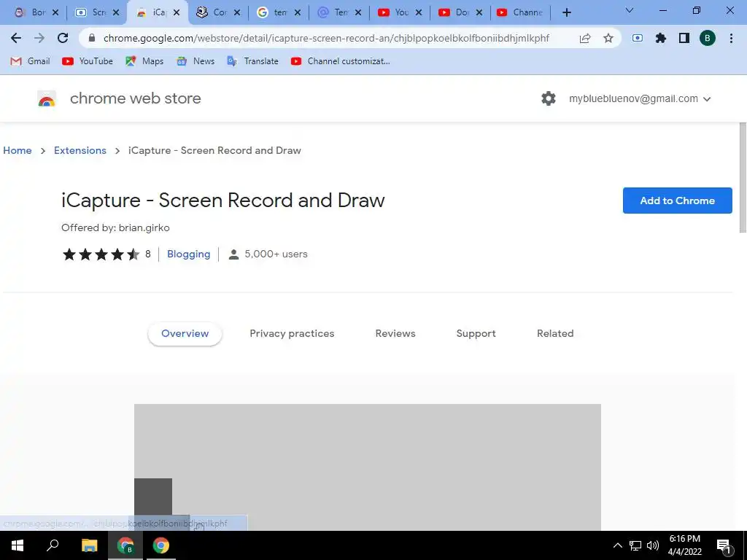Screen dimensions: 747x560
Task: Click the Chrome Web Store rainbow logo
Action: click(x=47, y=98)
